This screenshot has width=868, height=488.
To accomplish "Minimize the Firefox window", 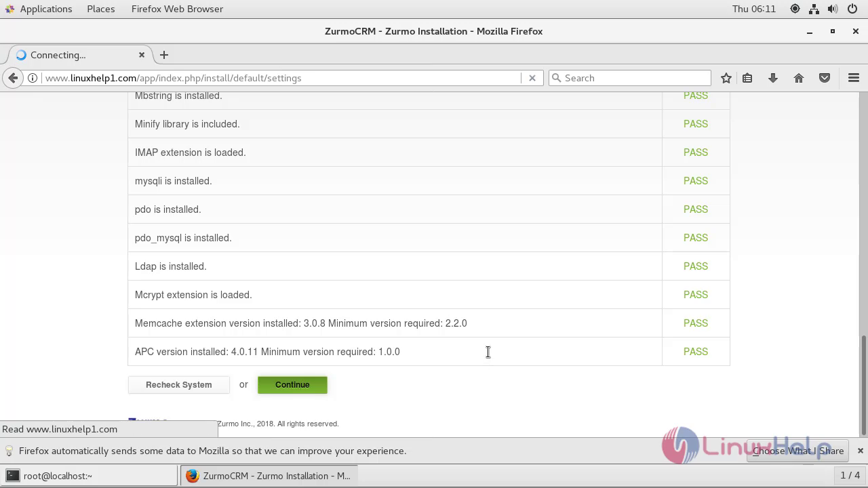I will tap(810, 31).
